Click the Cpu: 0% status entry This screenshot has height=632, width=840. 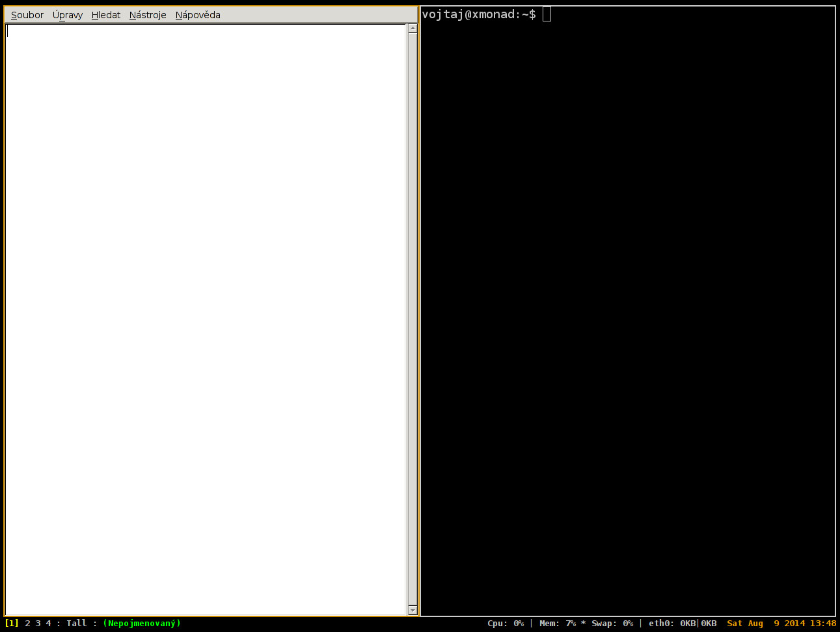tap(506, 624)
